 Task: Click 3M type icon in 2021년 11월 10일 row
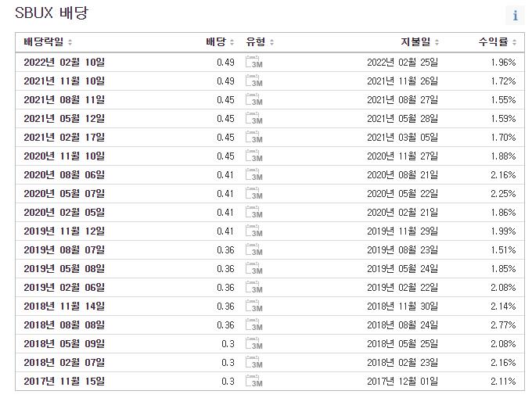tap(254, 81)
